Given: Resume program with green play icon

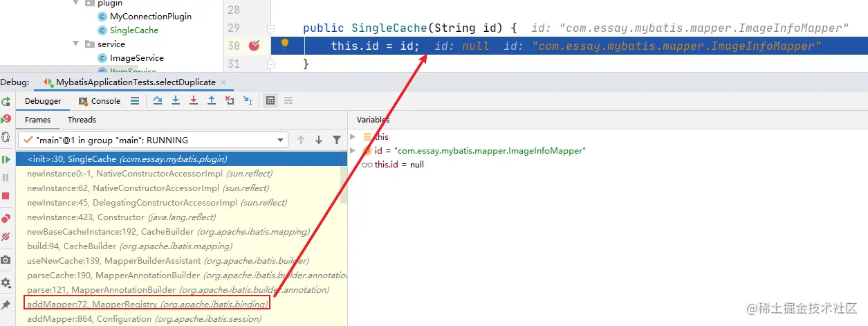Looking at the screenshot, I should 6,159.
